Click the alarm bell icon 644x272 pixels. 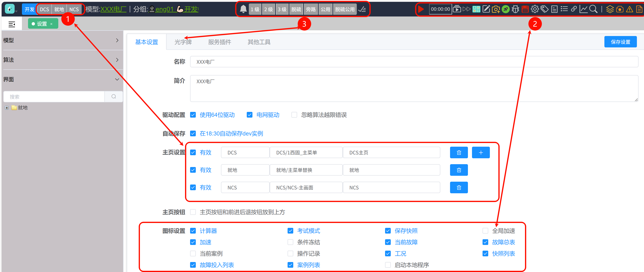243,9
